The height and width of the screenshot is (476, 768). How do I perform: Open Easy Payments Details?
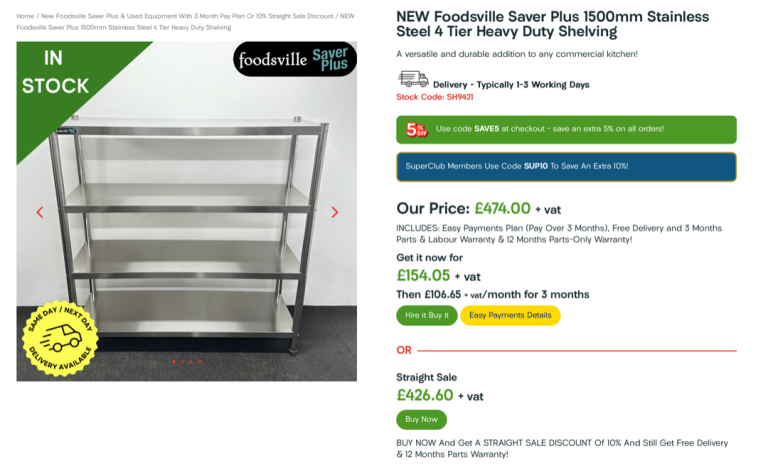point(510,316)
